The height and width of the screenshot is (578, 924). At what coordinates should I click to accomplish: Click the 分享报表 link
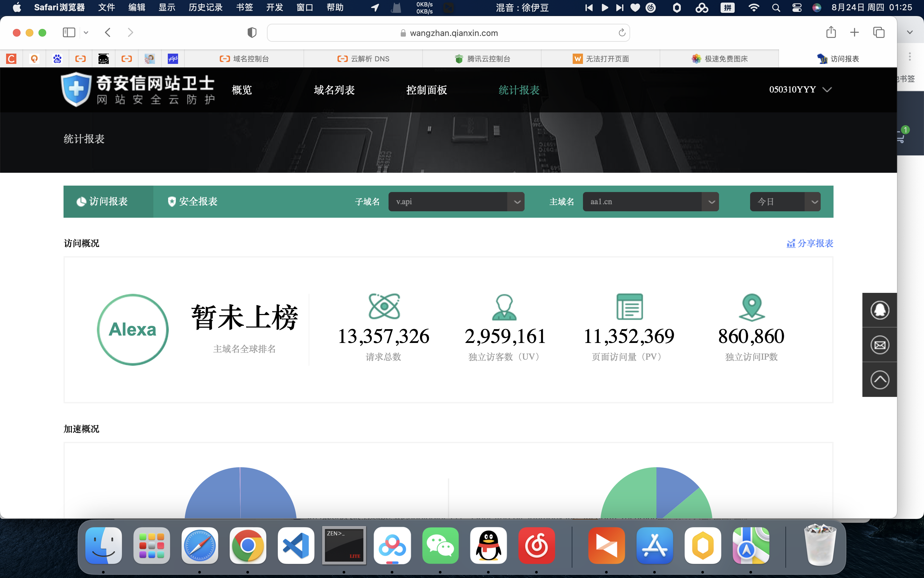(810, 243)
